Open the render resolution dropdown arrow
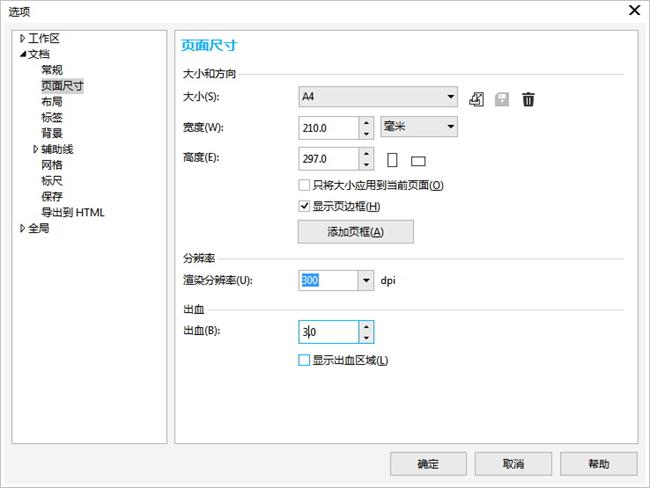Viewport: 650px width, 488px height. point(365,281)
